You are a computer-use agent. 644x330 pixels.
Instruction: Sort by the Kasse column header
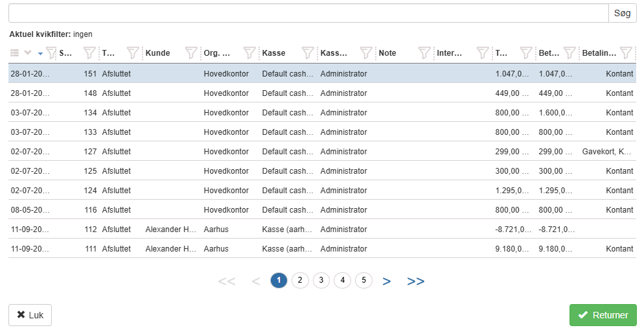[x=273, y=53]
